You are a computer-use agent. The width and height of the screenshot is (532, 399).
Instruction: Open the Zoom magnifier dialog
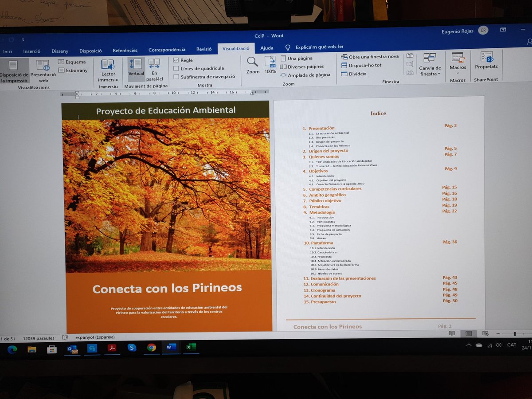pos(253,65)
